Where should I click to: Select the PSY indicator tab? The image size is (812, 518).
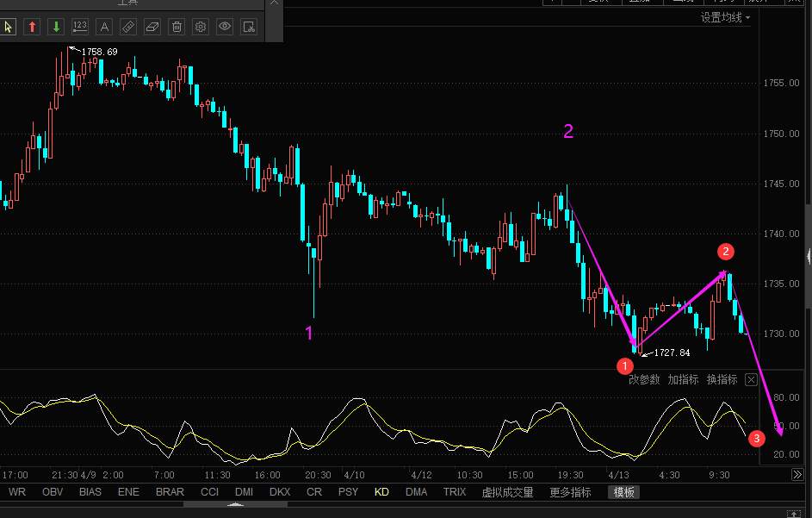point(348,492)
